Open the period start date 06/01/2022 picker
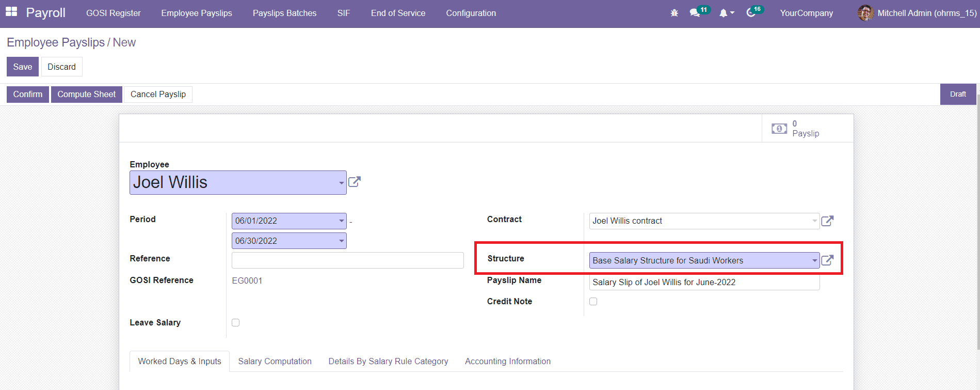The height and width of the screenshot is (390, 980). pos(341,221)
